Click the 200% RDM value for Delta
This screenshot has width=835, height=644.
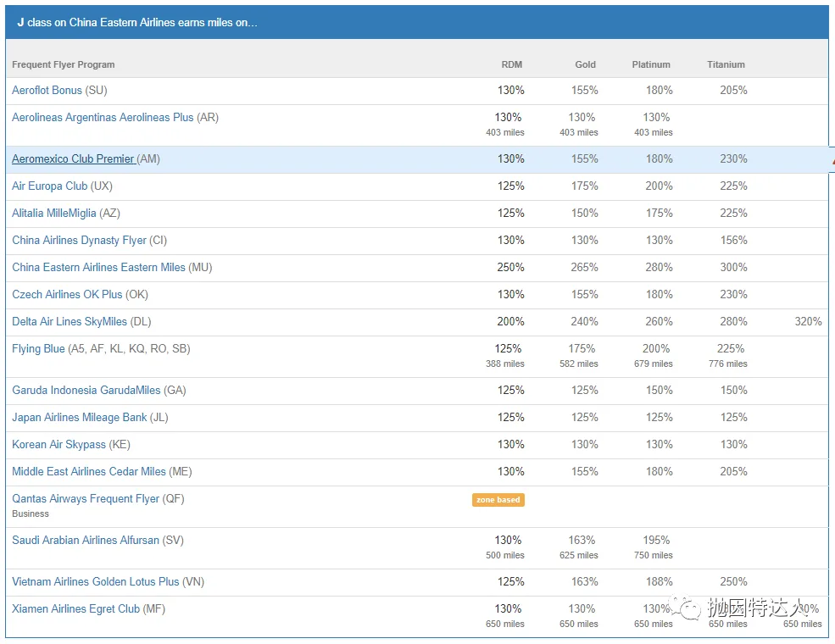(x=510, y=322)
